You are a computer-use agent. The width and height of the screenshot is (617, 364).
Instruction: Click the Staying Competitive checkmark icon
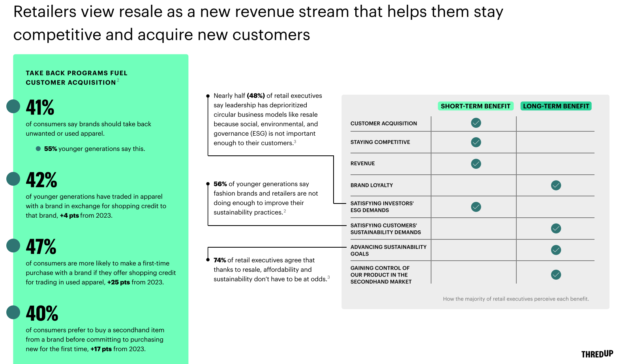pyautogui.click(x=476, y=142)
